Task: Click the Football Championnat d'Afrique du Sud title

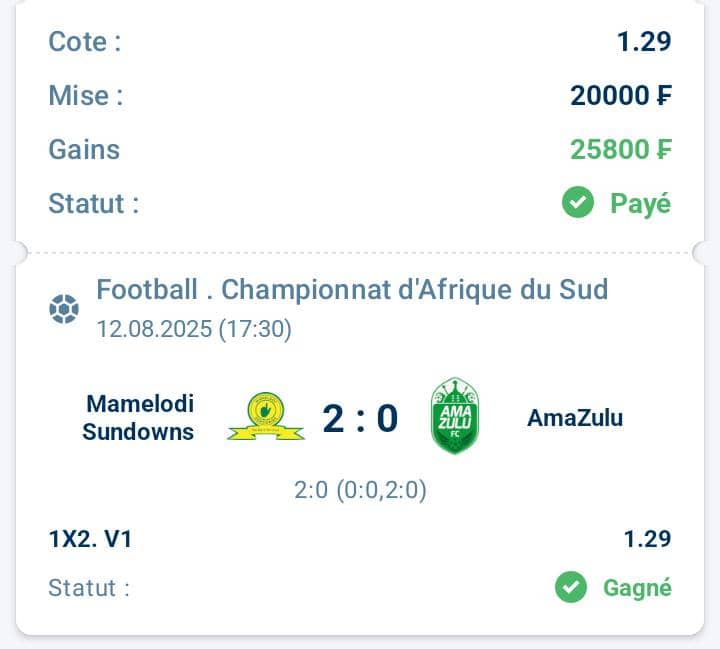Action: (352, 290)
